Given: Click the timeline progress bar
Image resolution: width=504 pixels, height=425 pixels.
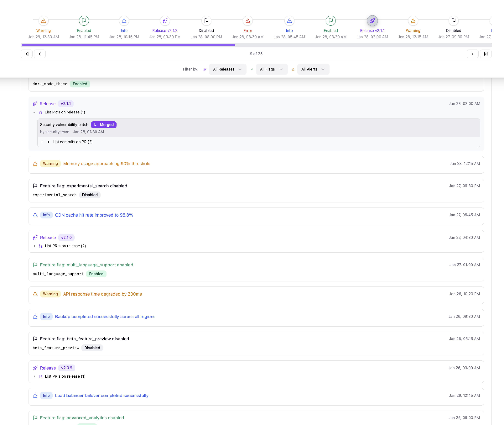Looking at the screenshot, I should coord(256,45).
